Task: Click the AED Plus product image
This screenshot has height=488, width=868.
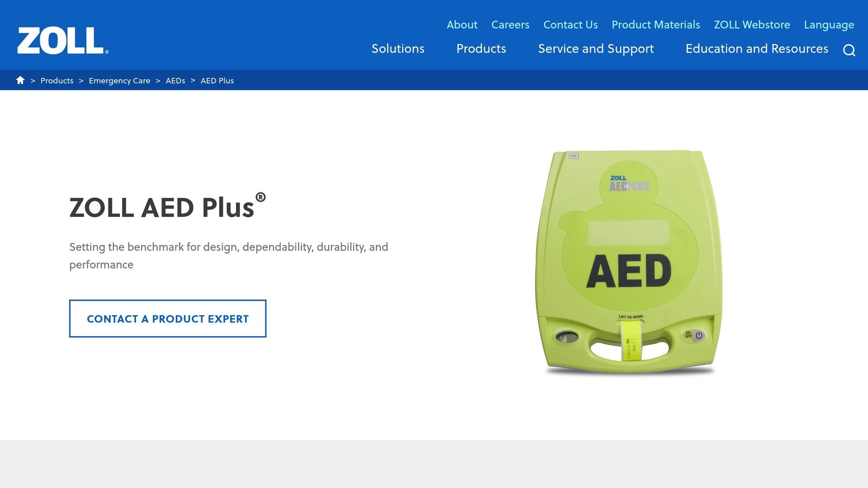Action: [629, 263]
